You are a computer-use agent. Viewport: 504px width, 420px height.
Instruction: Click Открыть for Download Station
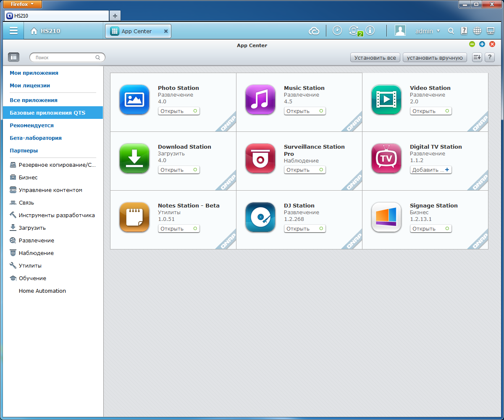179,170
